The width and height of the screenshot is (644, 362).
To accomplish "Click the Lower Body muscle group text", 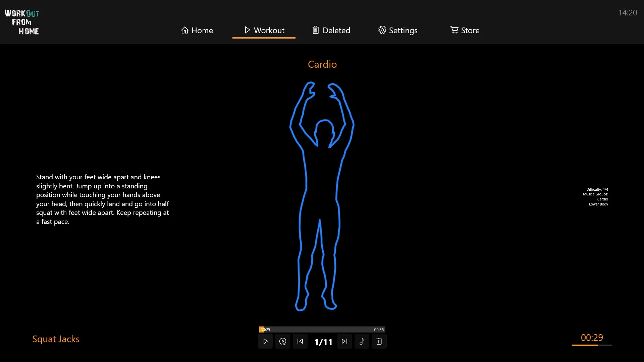I will pos(598,204).
